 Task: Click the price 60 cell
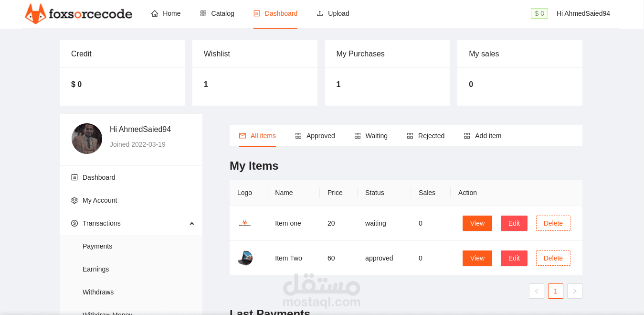(x=331, y=258)
